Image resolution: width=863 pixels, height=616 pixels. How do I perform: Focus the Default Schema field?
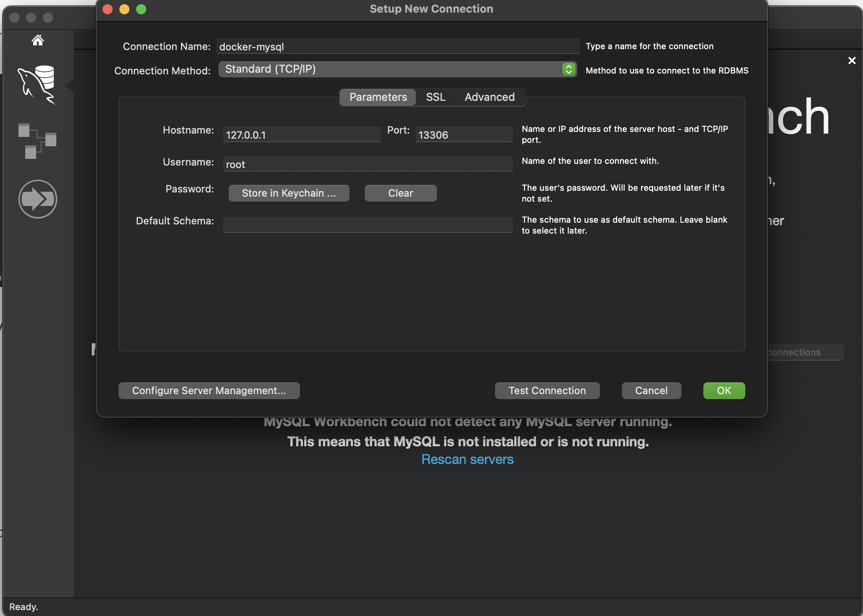tap(367, 225)
